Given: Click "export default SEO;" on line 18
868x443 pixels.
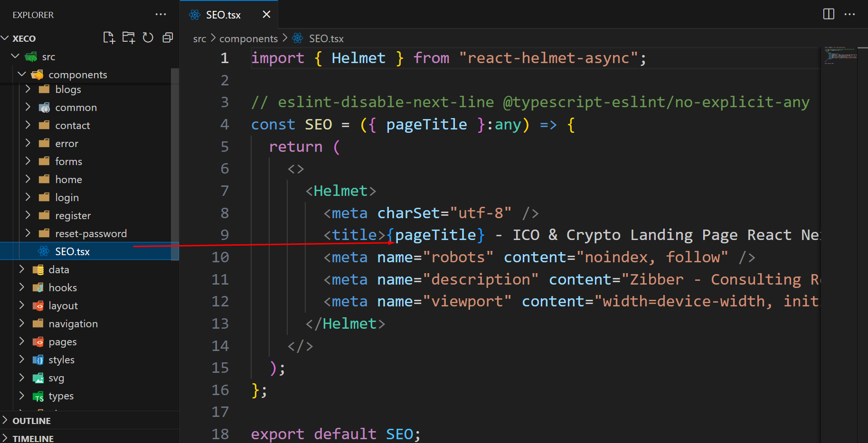Looking at the screenshot, I should point(336,434).
